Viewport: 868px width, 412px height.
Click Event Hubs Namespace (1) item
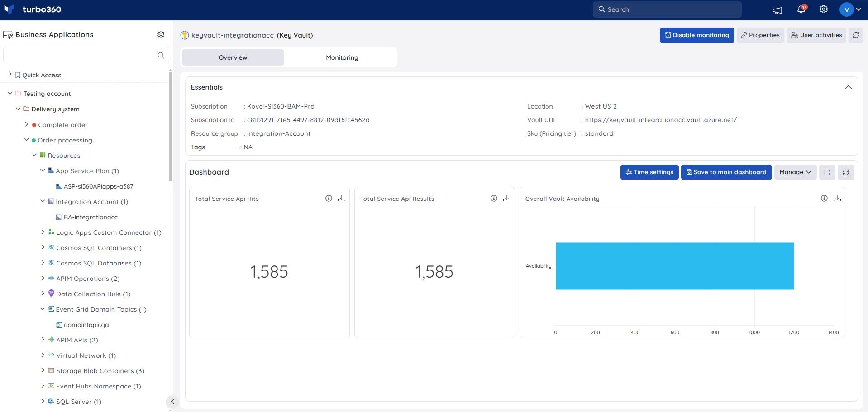click(x=99, y=386)
